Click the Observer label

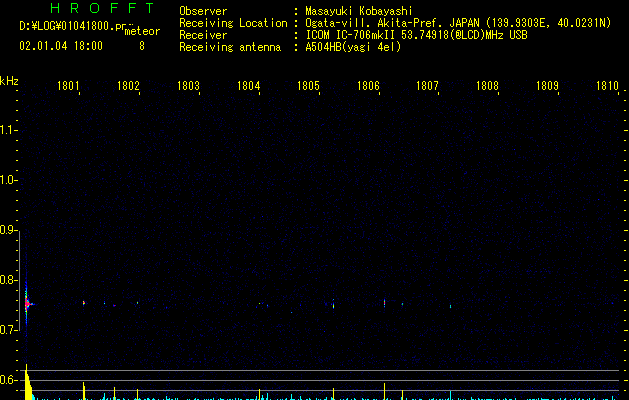click(203, 11)
